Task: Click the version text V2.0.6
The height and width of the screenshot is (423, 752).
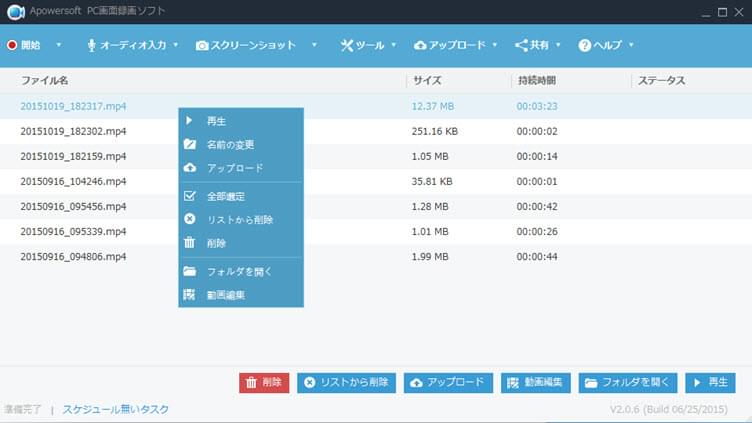Action: 669,410
